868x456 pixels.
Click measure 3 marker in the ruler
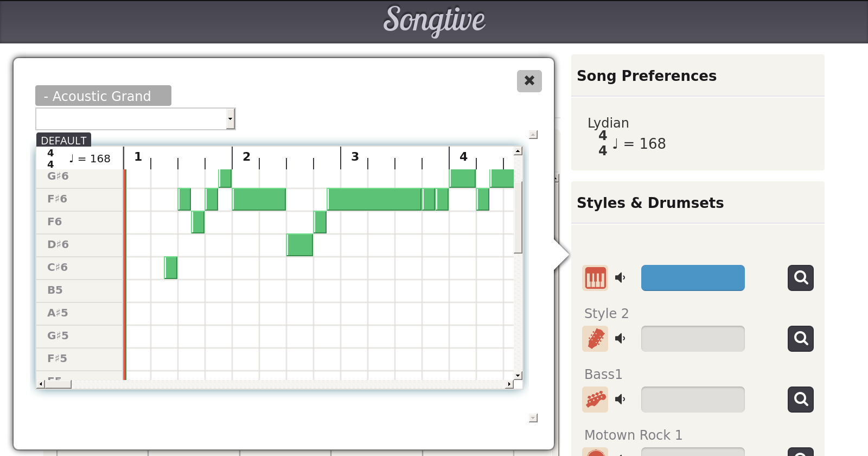[x=355, y=157]
